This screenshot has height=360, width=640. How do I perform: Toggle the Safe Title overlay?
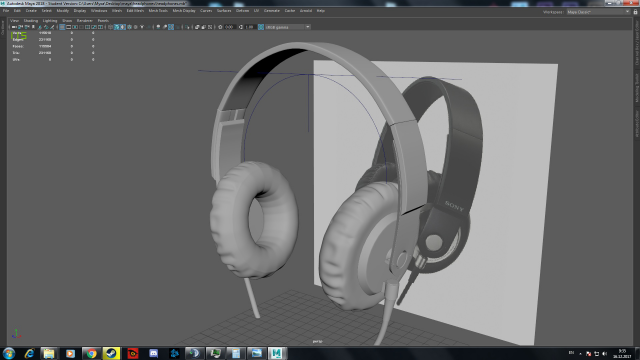[x=100, y=27]
